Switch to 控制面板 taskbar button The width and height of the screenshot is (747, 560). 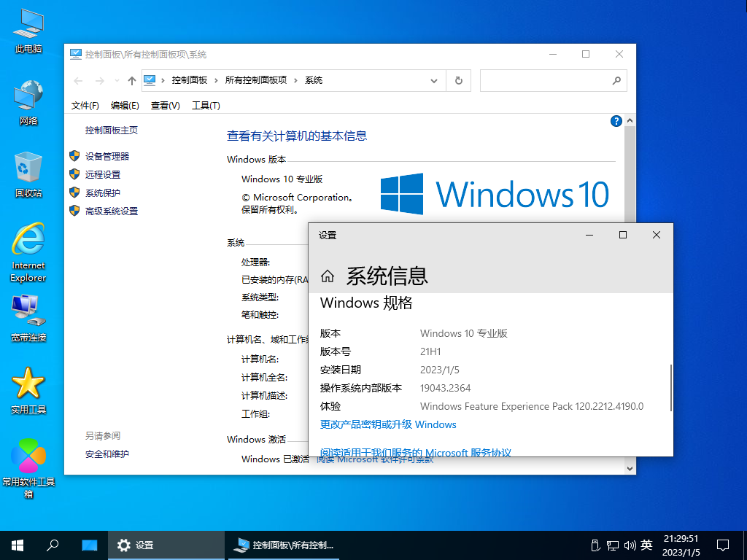coord(284,545)
